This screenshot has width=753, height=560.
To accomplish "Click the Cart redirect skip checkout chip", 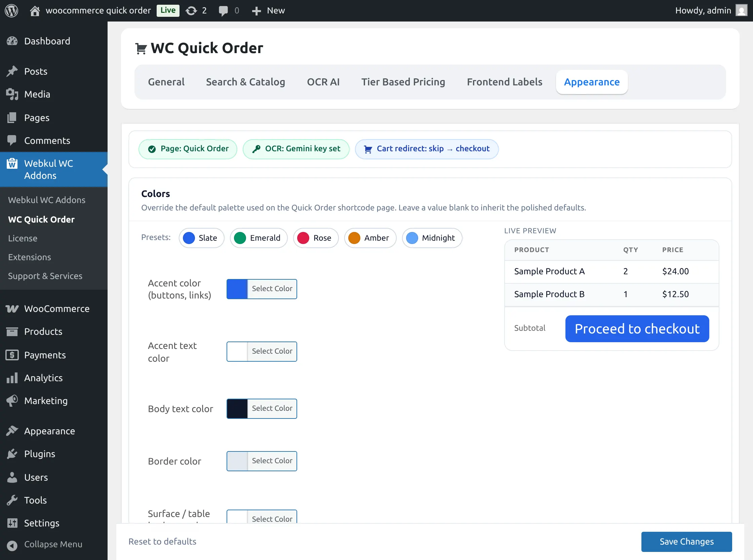I will (x=427, y=149).
